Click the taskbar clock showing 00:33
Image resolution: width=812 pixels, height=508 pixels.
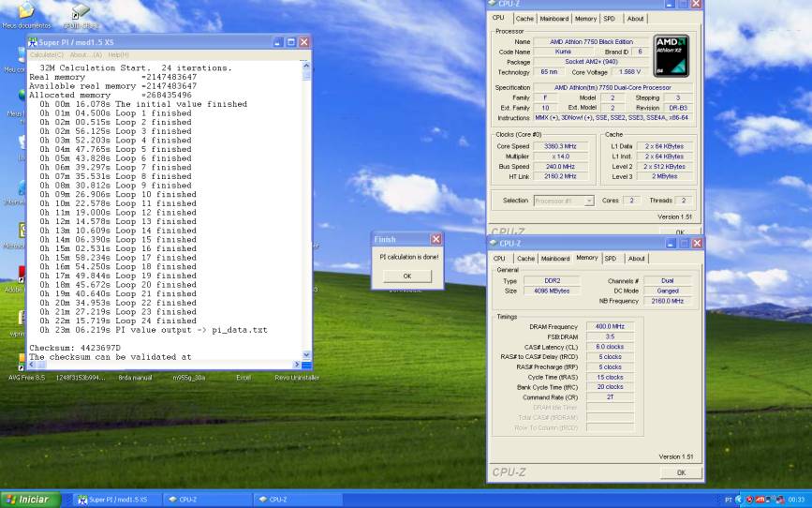796,500
